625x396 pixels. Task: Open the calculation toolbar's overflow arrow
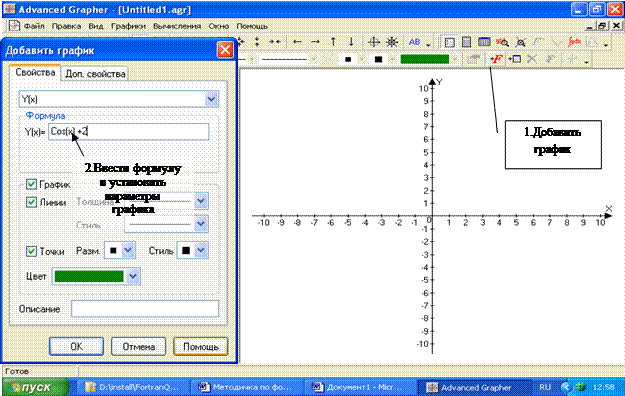pos(606,45)
